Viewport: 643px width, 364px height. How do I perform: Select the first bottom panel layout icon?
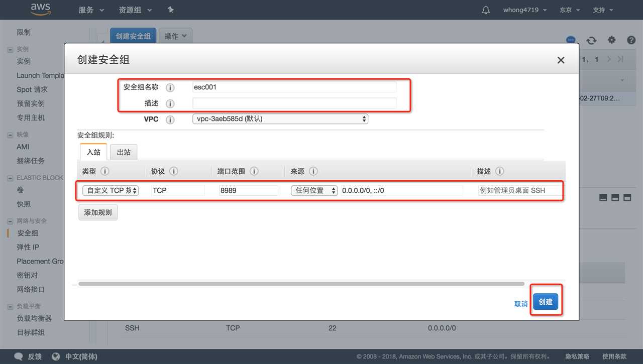[x=603, y=198]
